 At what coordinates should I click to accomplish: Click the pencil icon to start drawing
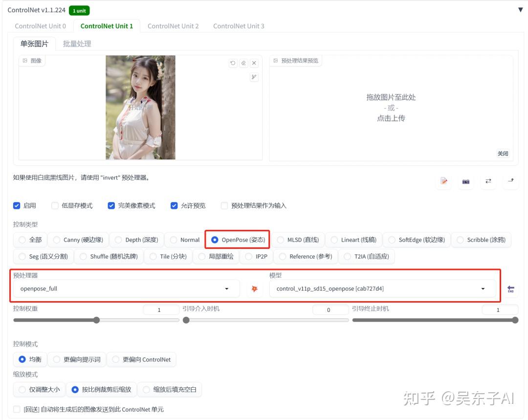254,77
